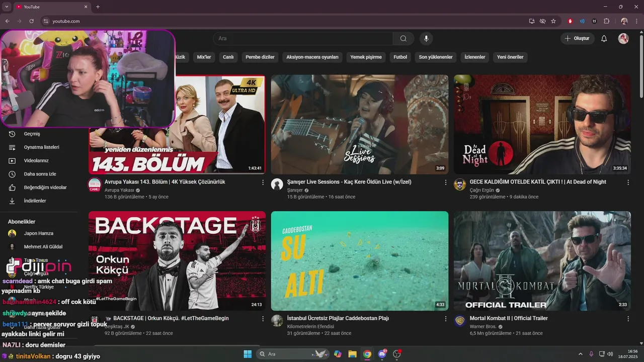Play the Şanışer Live Sessions thumbnail
Screen dimensions: 644x362
[x=360, y=125]
